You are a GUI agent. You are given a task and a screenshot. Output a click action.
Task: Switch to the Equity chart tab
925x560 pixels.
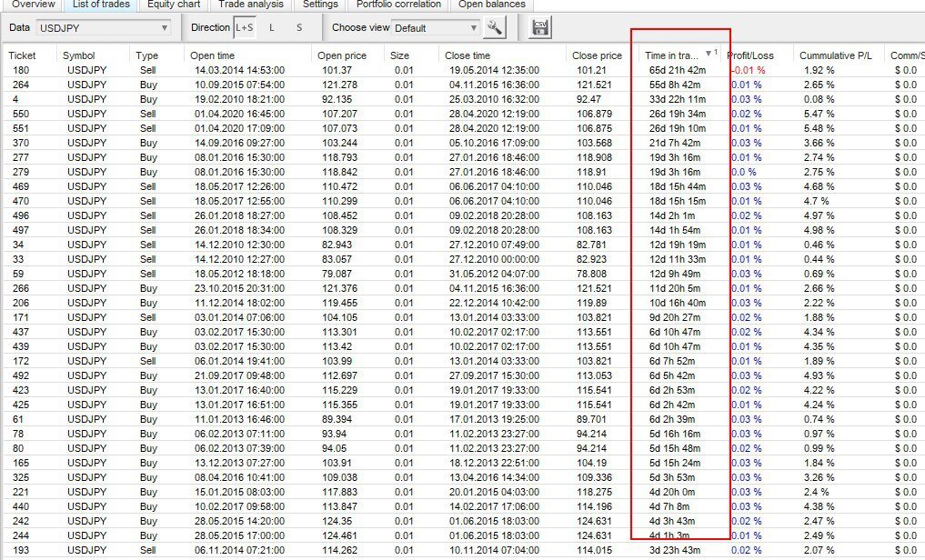174,5
